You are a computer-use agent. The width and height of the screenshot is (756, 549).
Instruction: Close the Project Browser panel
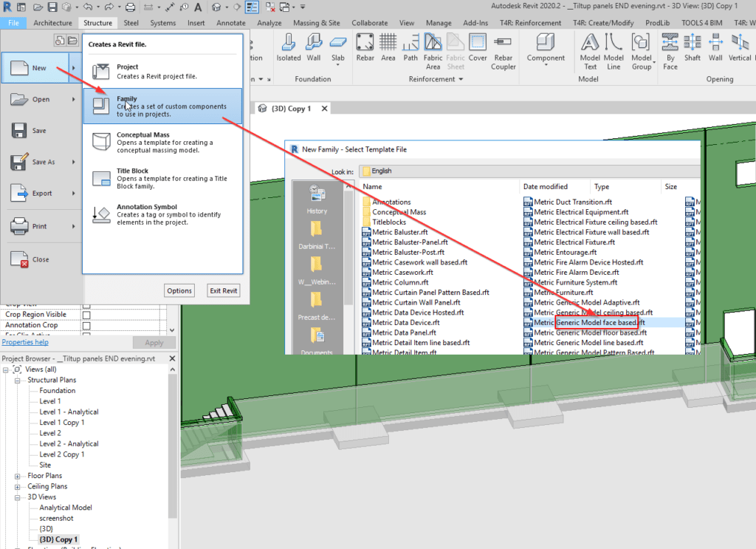(172, 358)
